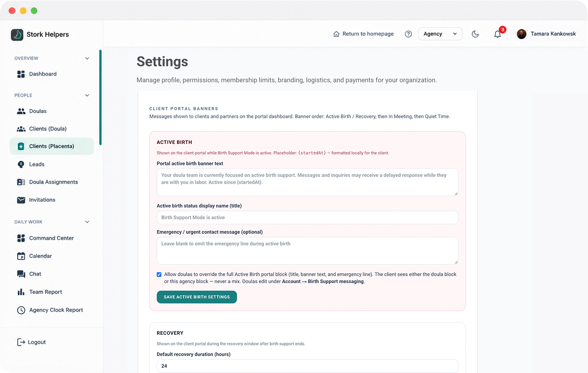This screenshot has height=373, width=588.
Task: Click the Doula Assignments badge icon
Action: coord(21,182)
